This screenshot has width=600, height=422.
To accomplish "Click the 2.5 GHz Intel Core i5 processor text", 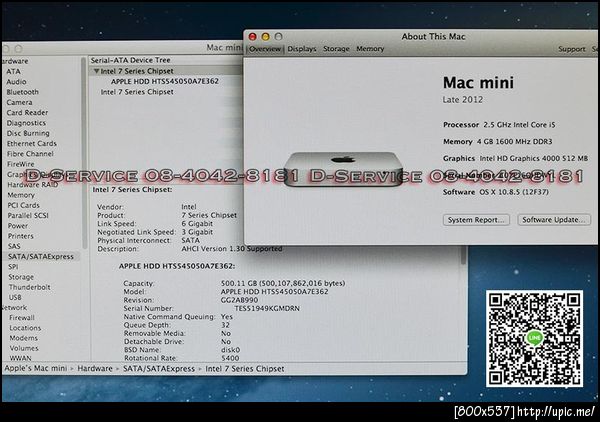I will 519,125.
